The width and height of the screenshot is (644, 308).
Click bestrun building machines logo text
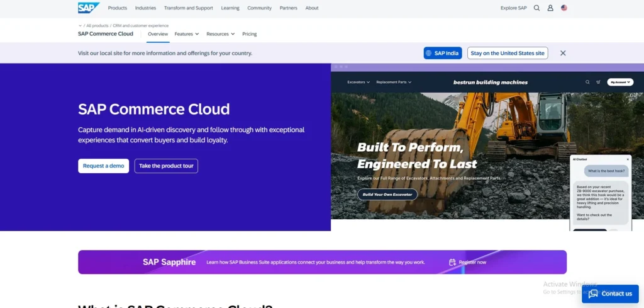point(491,83)
